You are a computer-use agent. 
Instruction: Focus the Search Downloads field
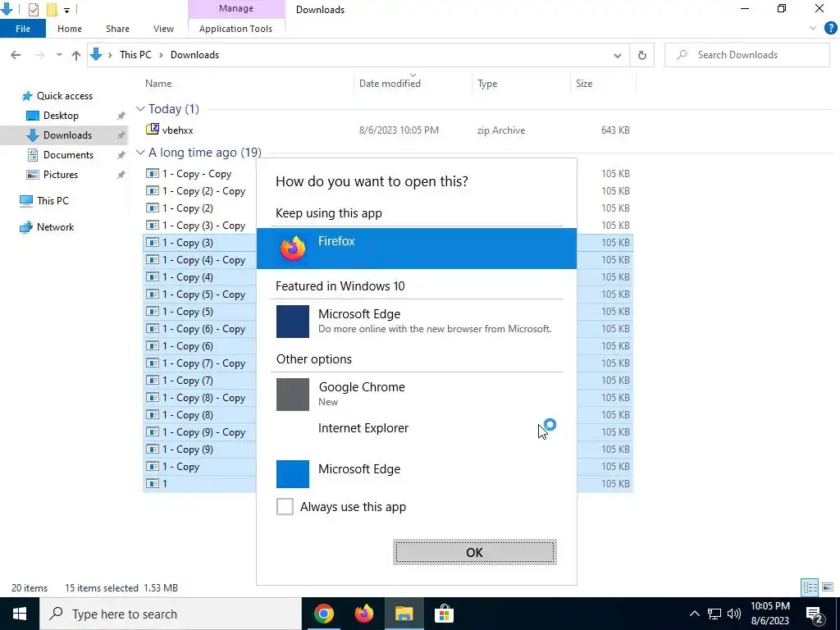746,55
